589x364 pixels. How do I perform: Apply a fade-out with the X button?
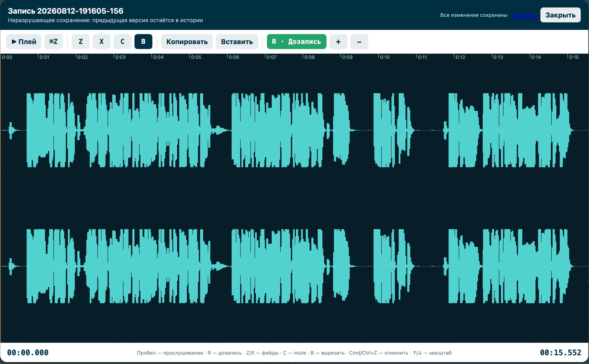[x=101, y=42]
